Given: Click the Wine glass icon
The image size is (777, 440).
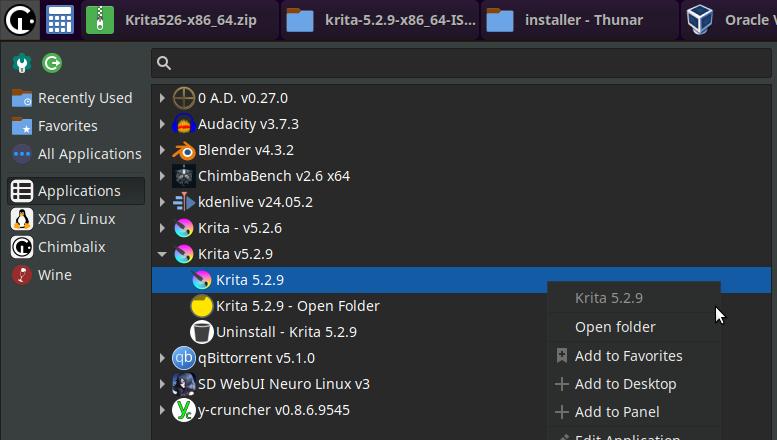Looking at the screenshot, I should coord(22,275).
